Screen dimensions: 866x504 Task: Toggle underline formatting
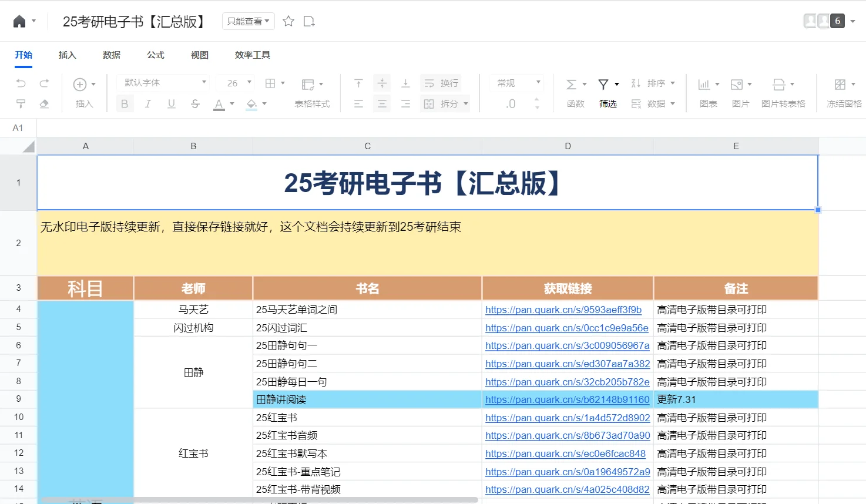click(x=172, y=104)
